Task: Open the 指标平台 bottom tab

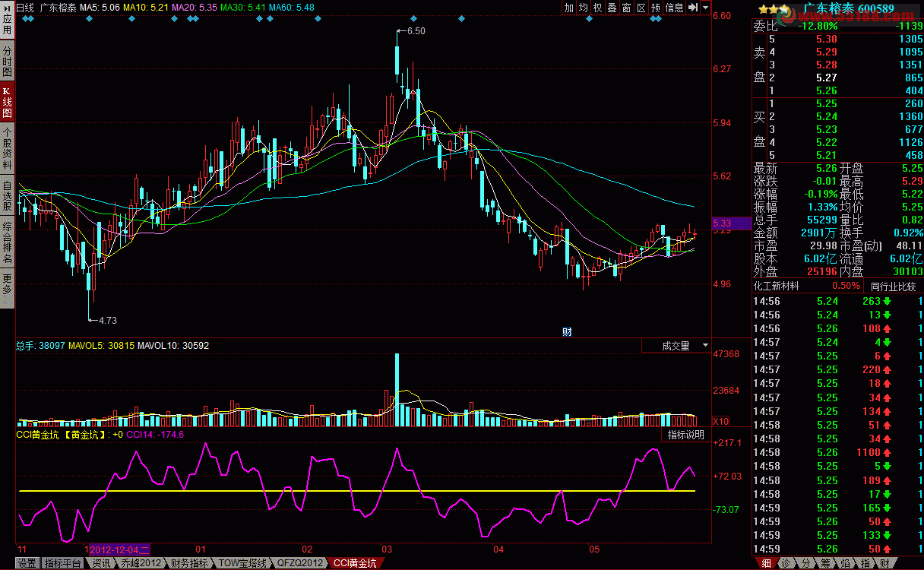Action: tap(63, 563)
